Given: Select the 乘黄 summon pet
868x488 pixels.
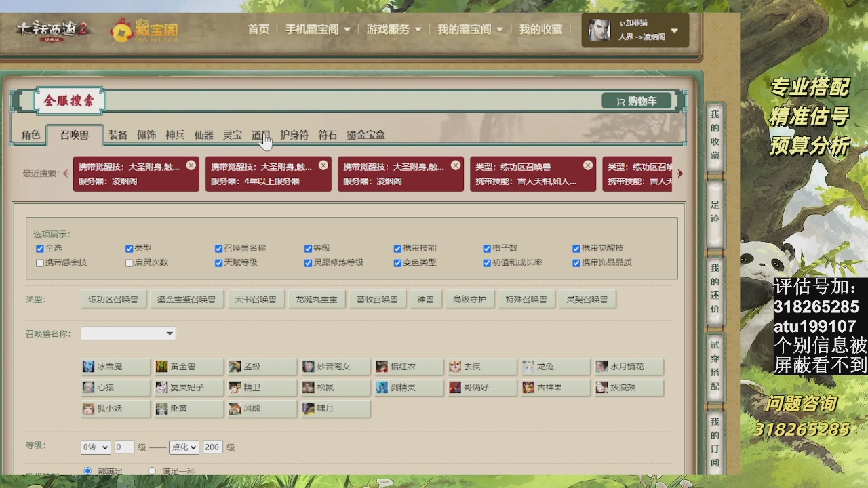Looking at the screenshot, I should pos(189,409).
